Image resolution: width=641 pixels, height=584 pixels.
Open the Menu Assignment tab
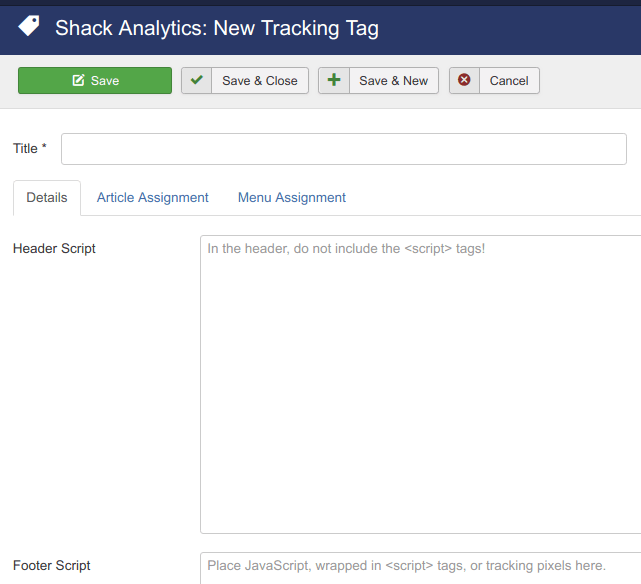point(292,198)
